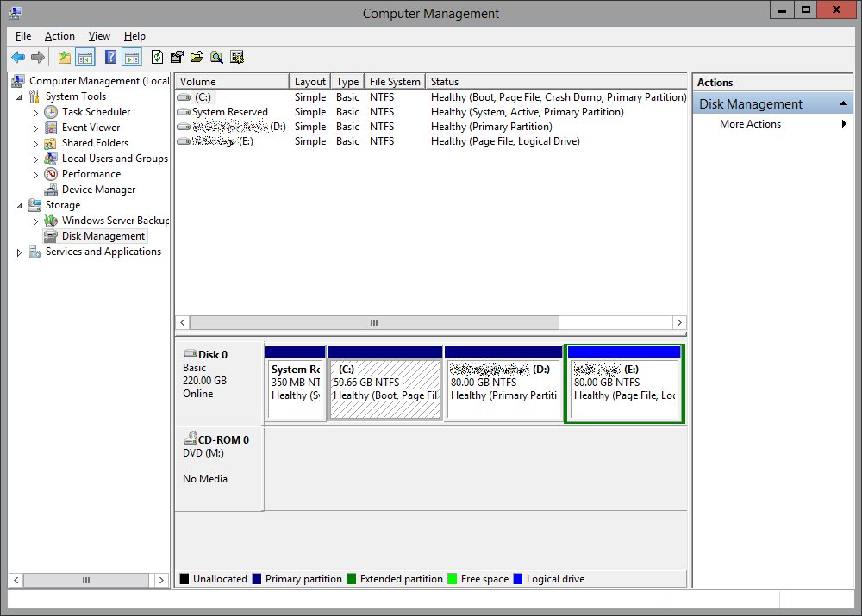
Task: Click the Forward arrow in toolbar
Action: pyautogui.click(x=38, y=57)
